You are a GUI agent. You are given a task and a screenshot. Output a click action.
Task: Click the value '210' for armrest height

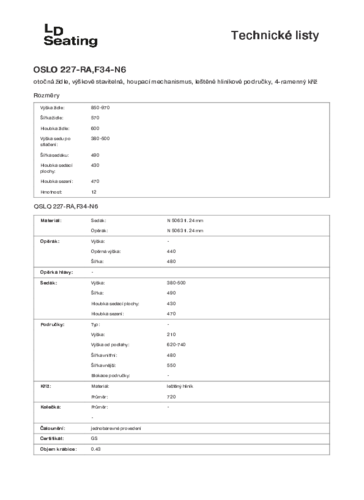[171, 334]
